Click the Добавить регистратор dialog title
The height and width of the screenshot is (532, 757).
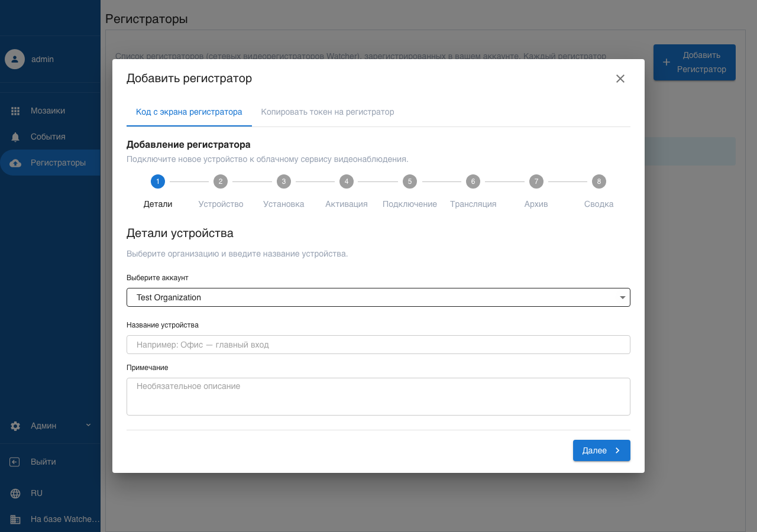189,79
